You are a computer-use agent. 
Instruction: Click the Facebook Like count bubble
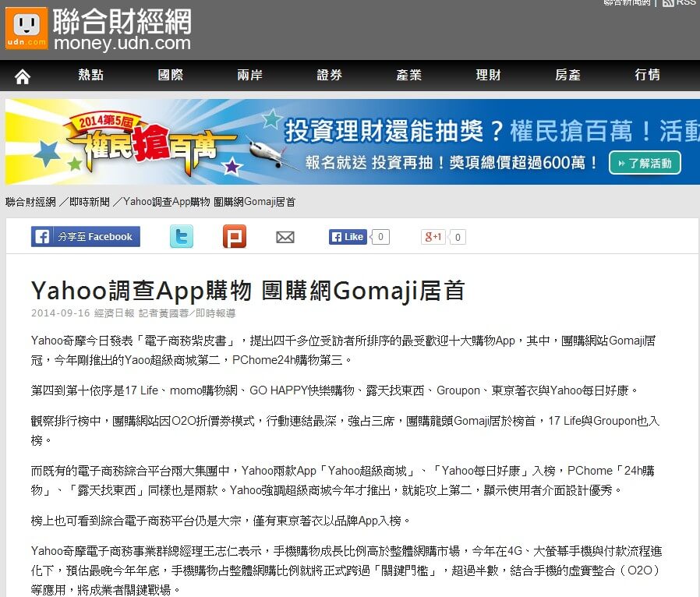(380, 236)
